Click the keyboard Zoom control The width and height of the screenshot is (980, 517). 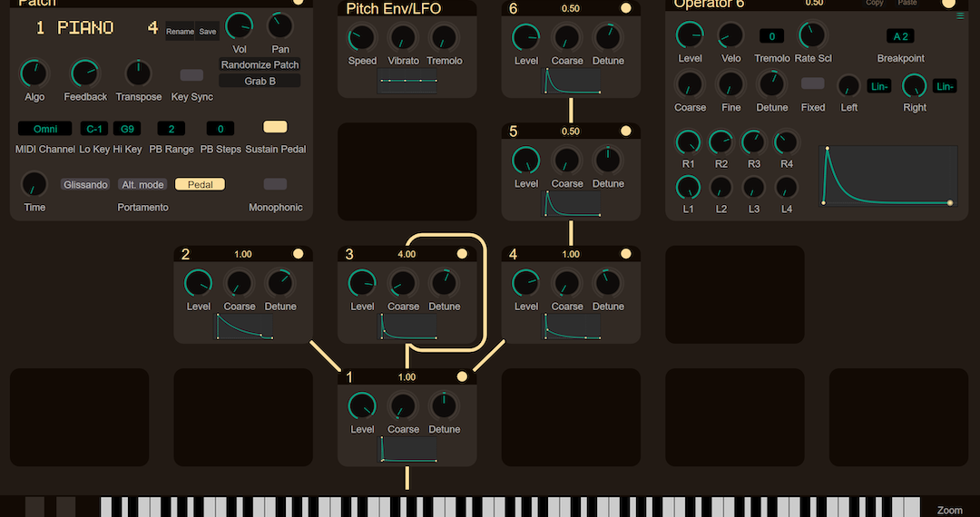click(x=949, y=510)
